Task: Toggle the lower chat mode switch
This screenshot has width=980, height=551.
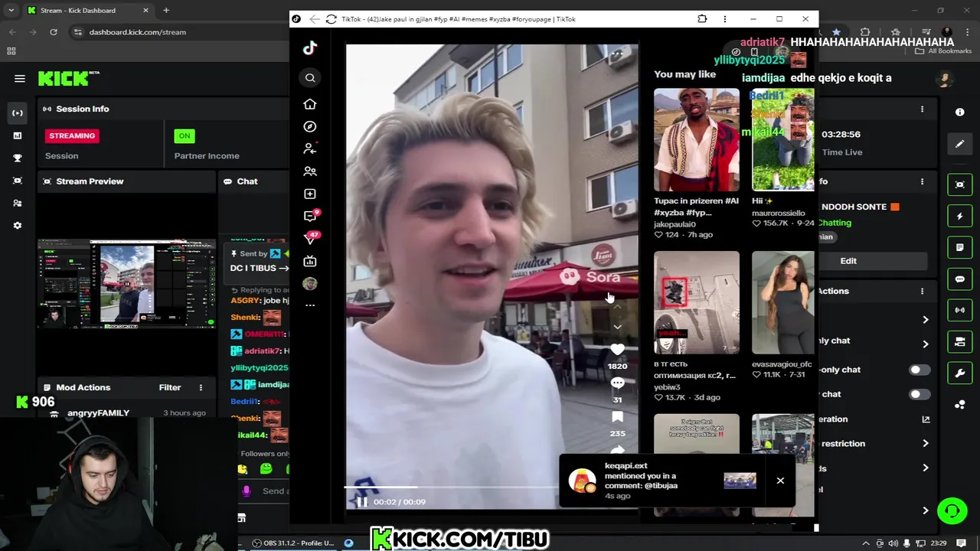Action: coord(920,394)
